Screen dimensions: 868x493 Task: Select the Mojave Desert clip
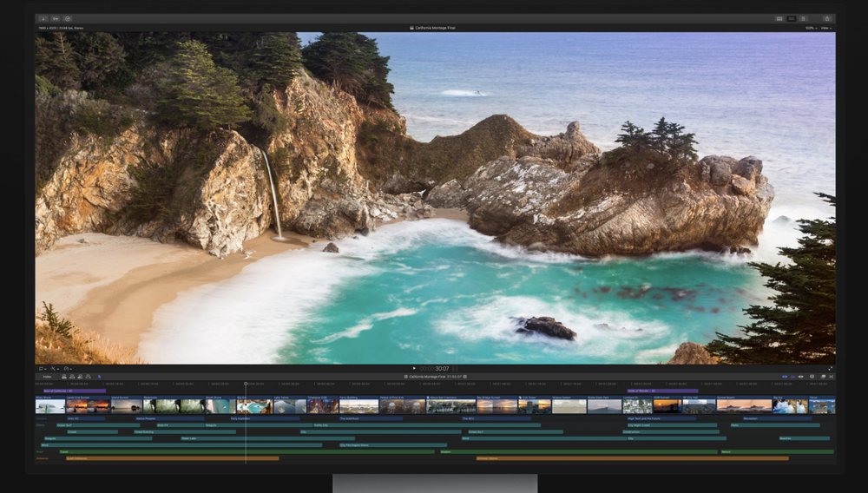pos(569,405)
